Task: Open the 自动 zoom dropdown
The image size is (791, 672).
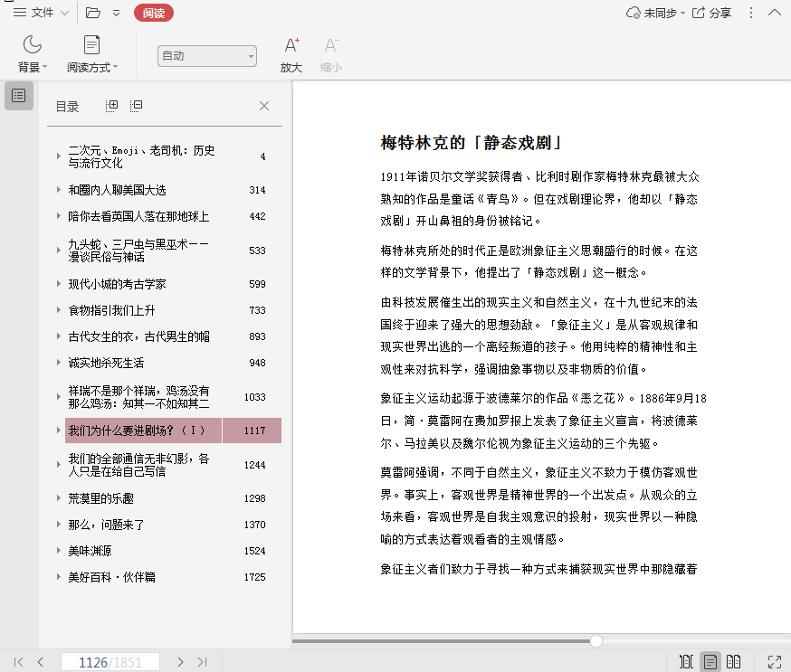Action: click(x=206, y=56)
